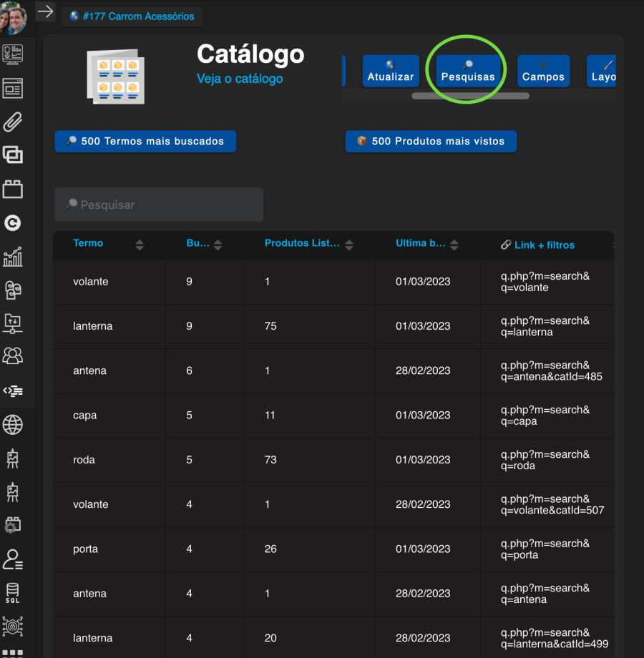Open the SQL database sidebar icon
The height and width of the screenshot is (658, 644).
coord(13,593)
